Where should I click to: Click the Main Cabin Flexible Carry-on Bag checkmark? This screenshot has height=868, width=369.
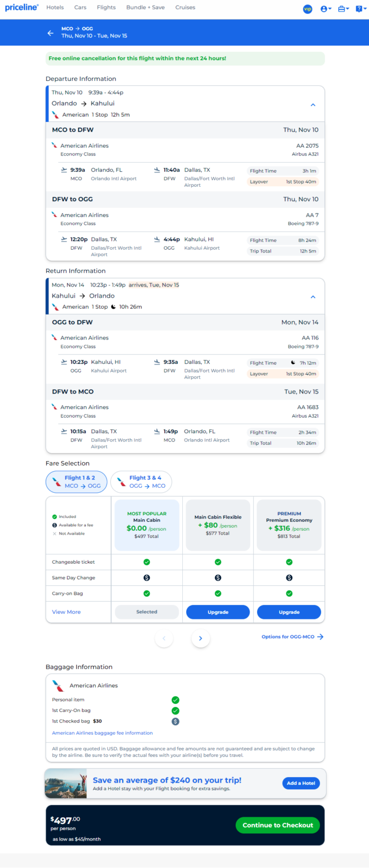[218, 594]
